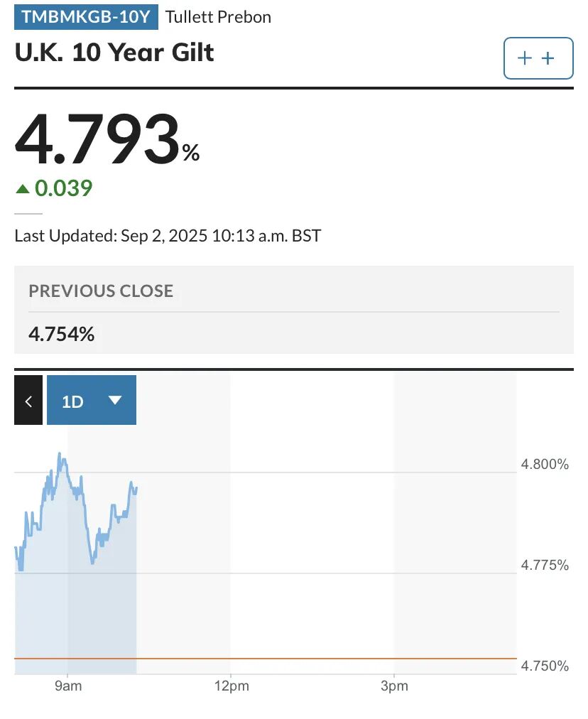Click the Tullett Prebon source label

(218, 17)
